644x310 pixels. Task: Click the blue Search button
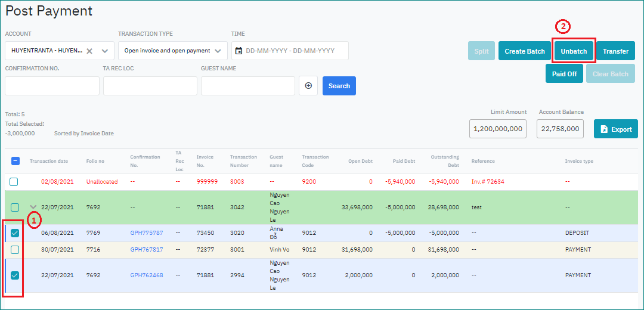pos(339,86)
